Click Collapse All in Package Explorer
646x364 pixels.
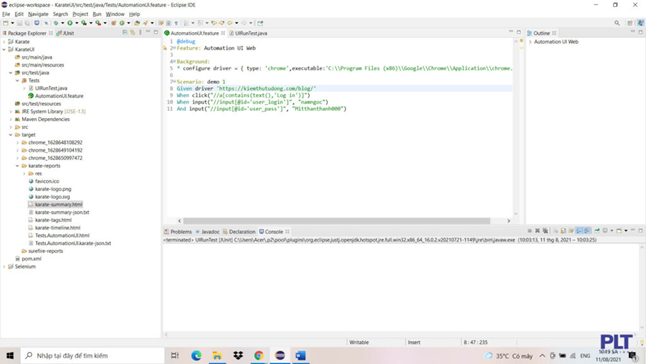coord(125,32)
